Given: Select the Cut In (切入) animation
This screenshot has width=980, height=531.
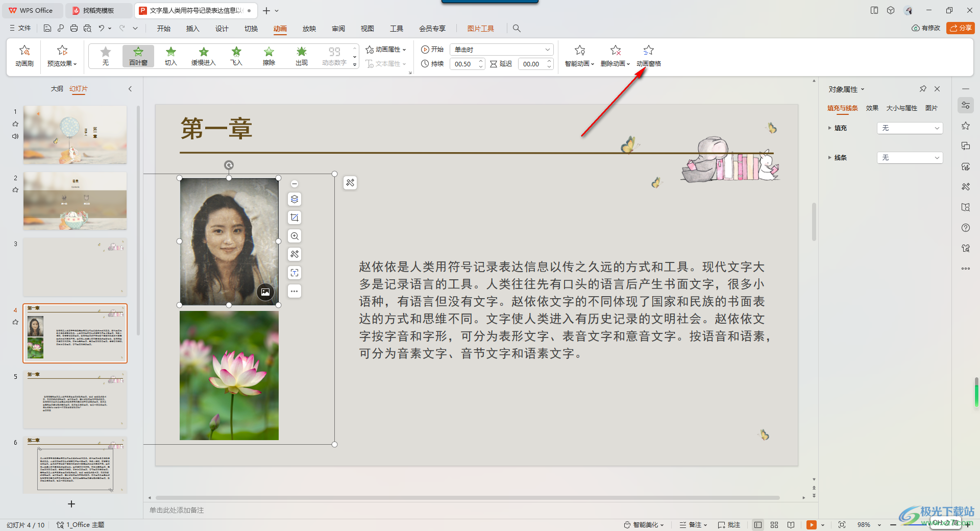Looking at the screenshot, I should (171, 56).
